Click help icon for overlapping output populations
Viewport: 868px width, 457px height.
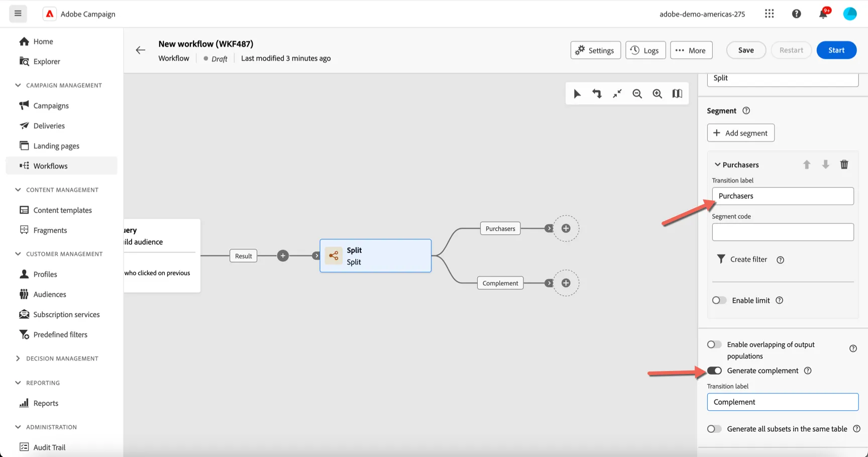click(x=853, y=348)
